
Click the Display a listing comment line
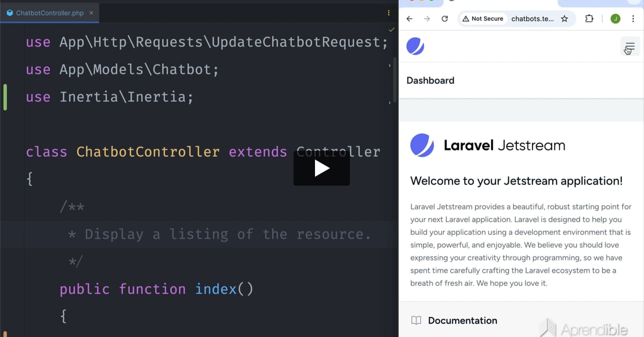coord(219,235)
